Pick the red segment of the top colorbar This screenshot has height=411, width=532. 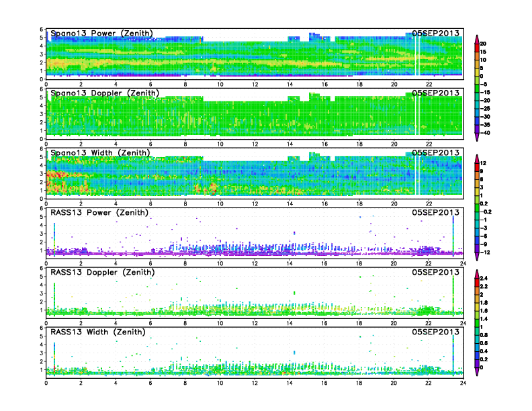[x=477, y=47]
